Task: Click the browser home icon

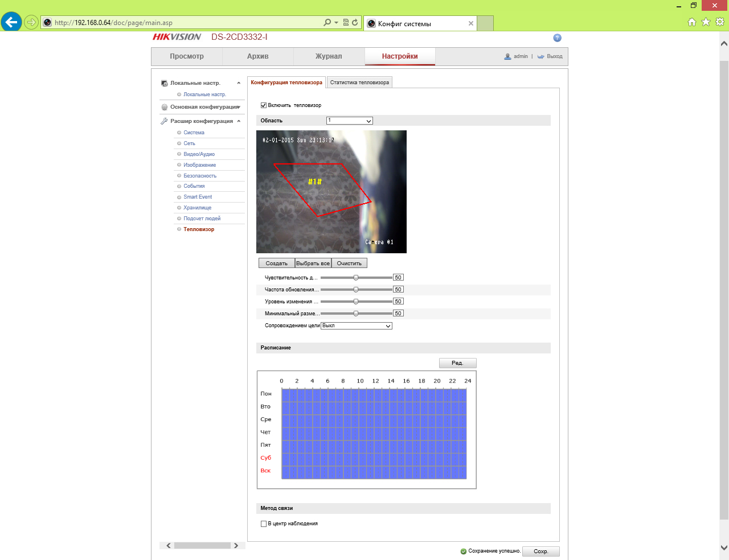Action: click(x=692, y=22)
